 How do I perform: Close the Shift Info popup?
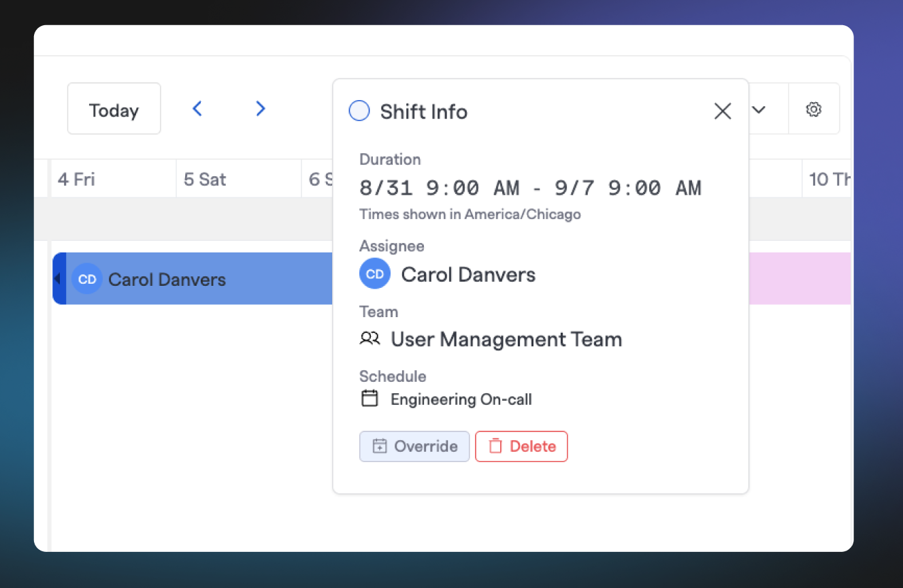click(723, 111)
